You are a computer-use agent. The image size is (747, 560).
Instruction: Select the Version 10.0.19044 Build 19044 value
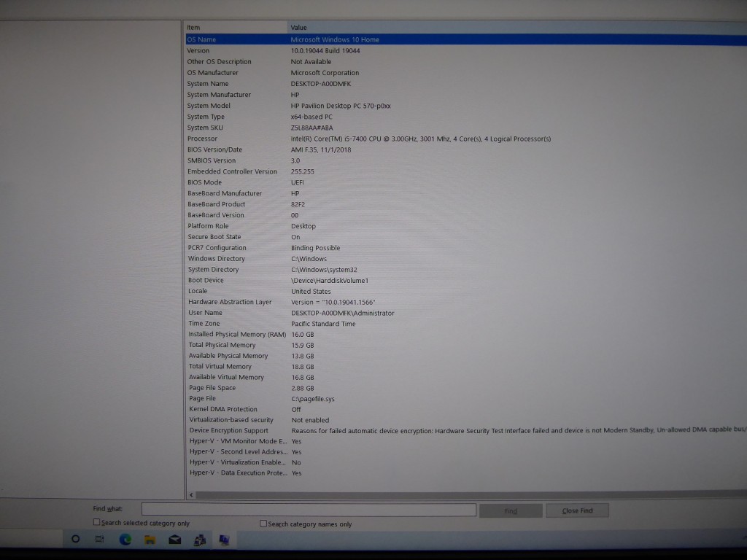[325, 51]
